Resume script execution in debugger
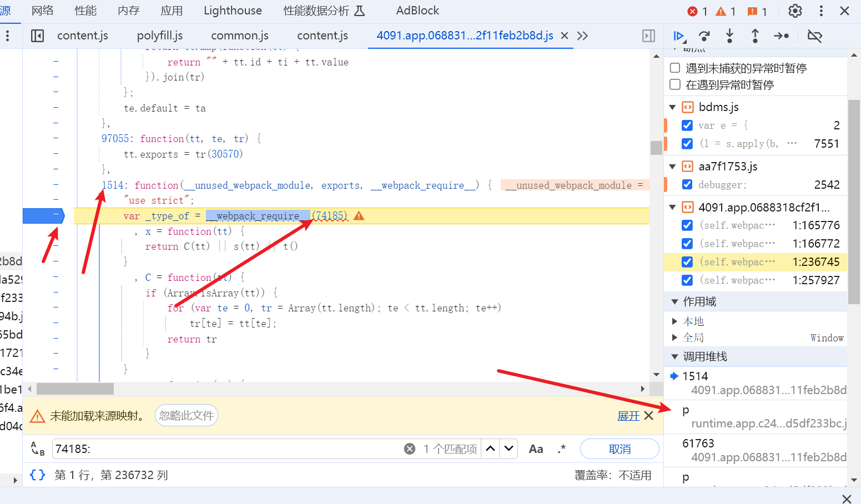Image resolution: width=861 pixels, height=504 pixels. 679,36
